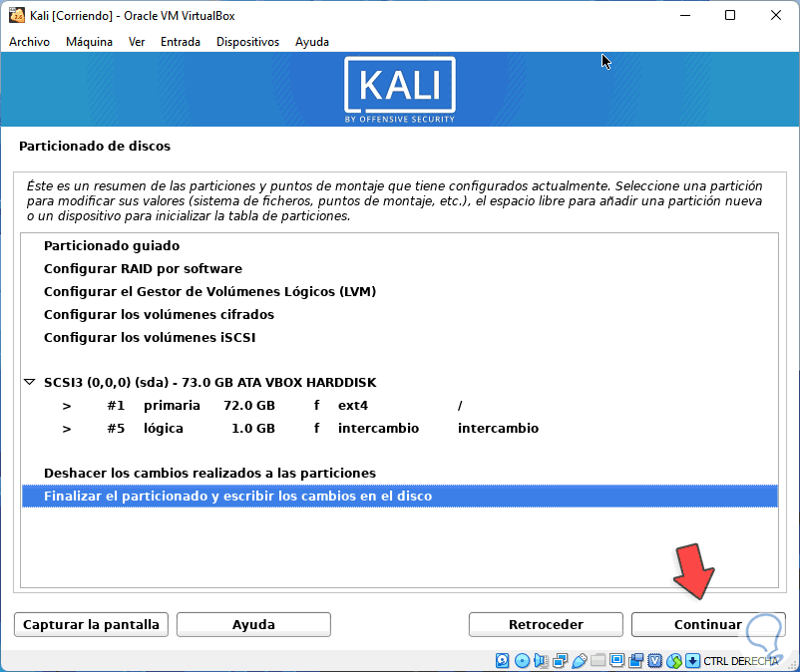Image resolution: width=800 pixels, height=672 pixels.
Task: Click the CTRL DERECHA host key label
Action: click(x=741, y=661)
